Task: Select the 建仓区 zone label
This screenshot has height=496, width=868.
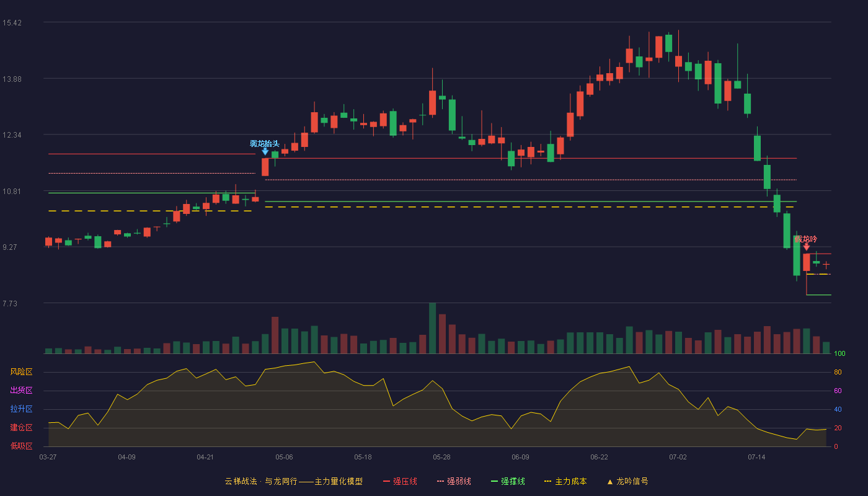Action: (x=21, y=428)
